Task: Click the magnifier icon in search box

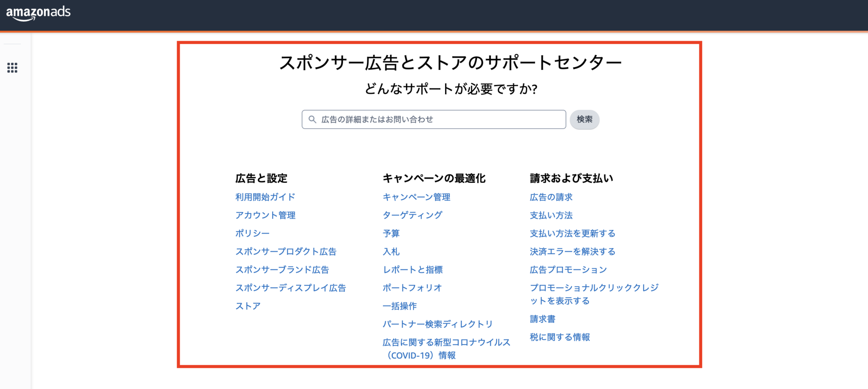Action: coord(312,119)
